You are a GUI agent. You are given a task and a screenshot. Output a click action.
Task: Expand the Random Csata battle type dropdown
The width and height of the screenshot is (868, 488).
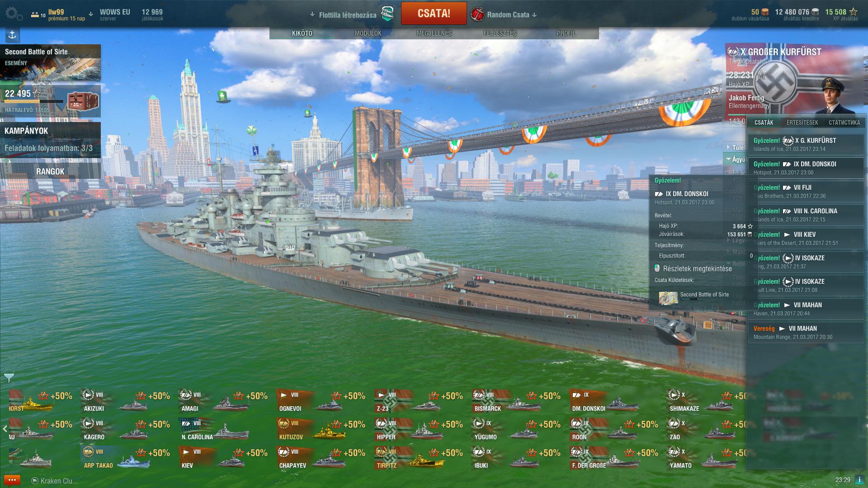[x=535, y=15]
